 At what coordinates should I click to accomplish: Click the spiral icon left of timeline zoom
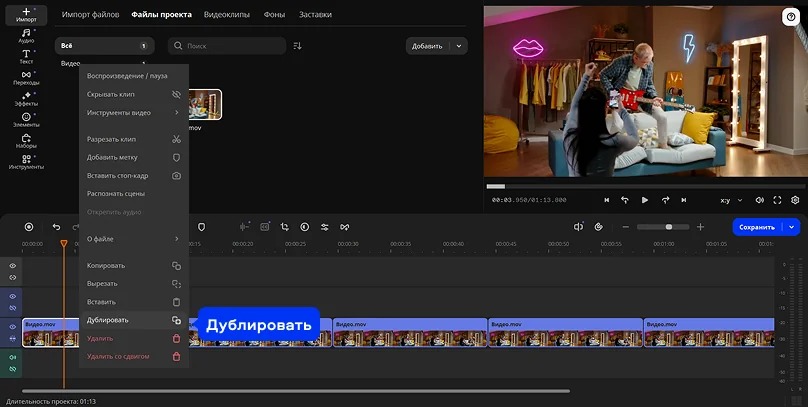(x=598, y=227)
